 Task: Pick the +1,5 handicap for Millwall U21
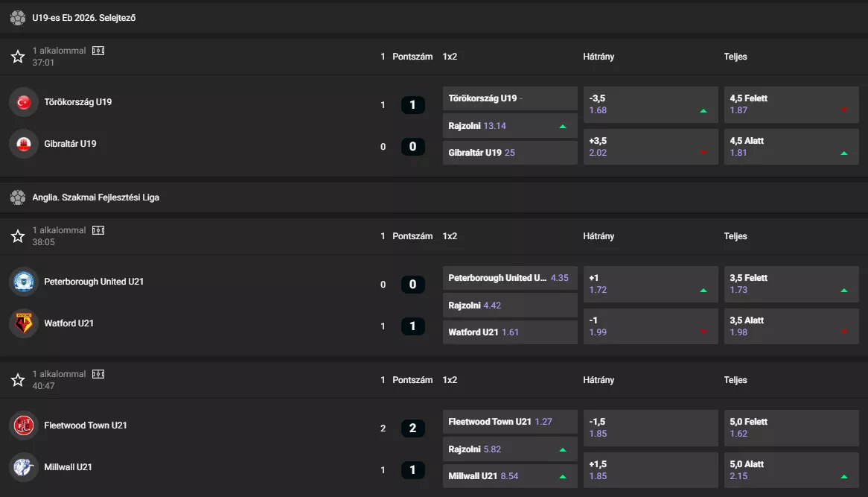click(x=650, y=469)
